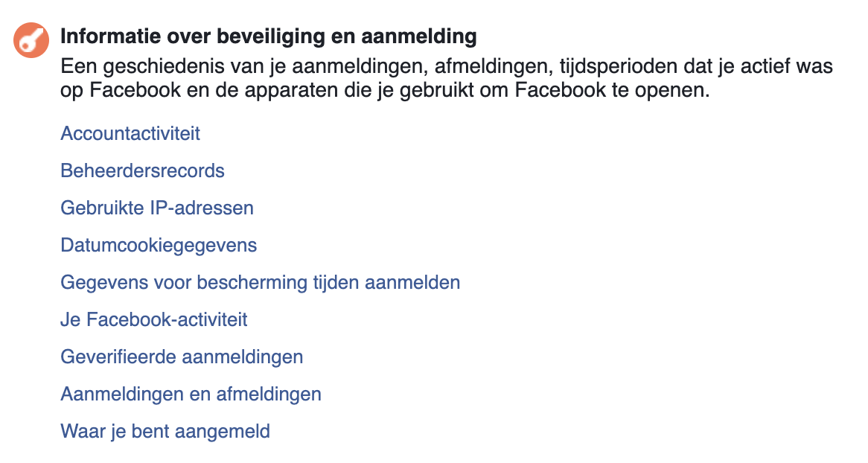Show your account activity history
This screenshot has height=463, width=868.
[x=130, y=134]
